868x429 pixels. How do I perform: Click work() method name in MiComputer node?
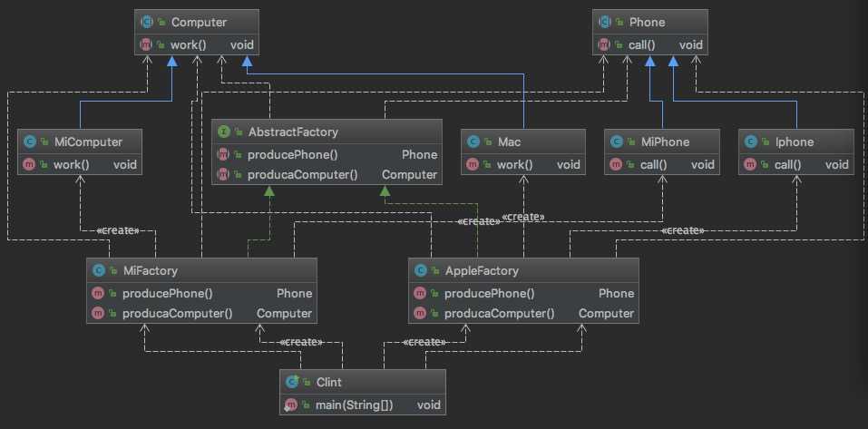coord(72,164)
